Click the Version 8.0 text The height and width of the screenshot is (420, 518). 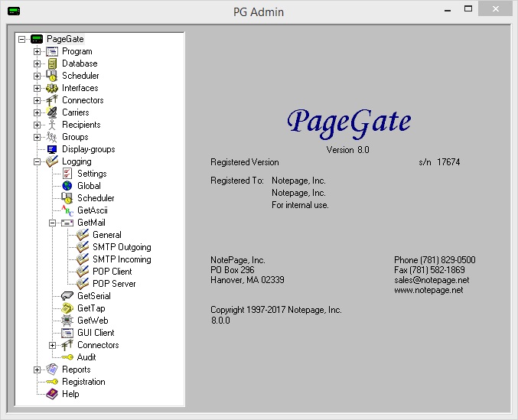347,150
